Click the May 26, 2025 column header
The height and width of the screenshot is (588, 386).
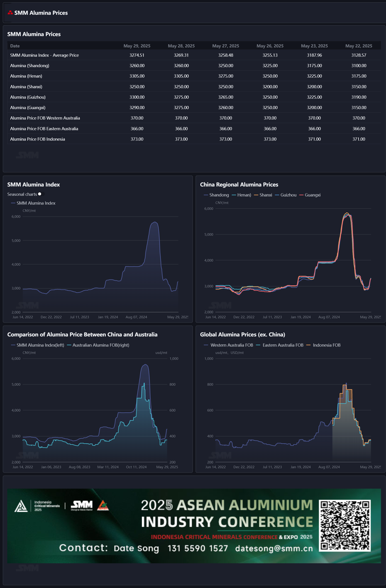pos(270,46)
